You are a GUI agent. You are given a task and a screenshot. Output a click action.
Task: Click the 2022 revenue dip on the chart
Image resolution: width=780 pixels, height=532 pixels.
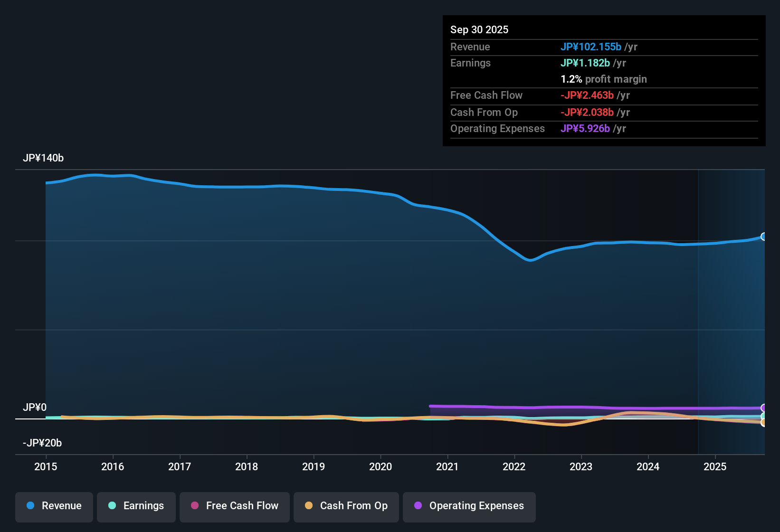[529, 260]
